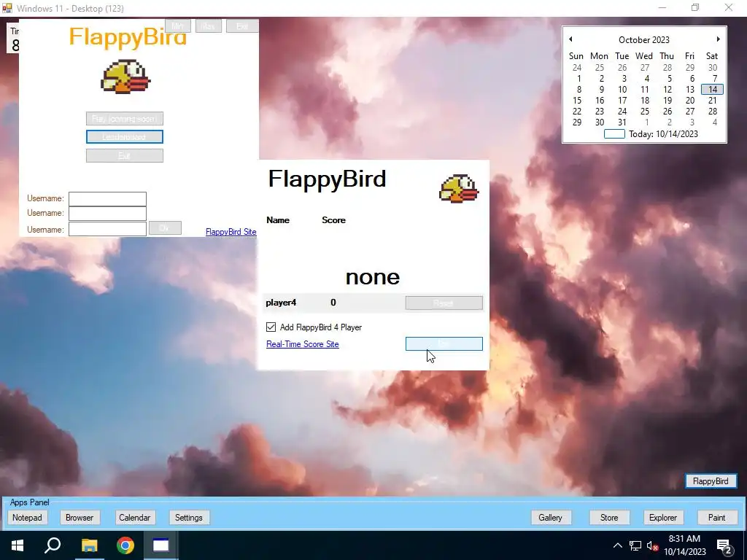Click the muted volume tray icon
The width and height of the screenshot is (747, 560).
652,545
